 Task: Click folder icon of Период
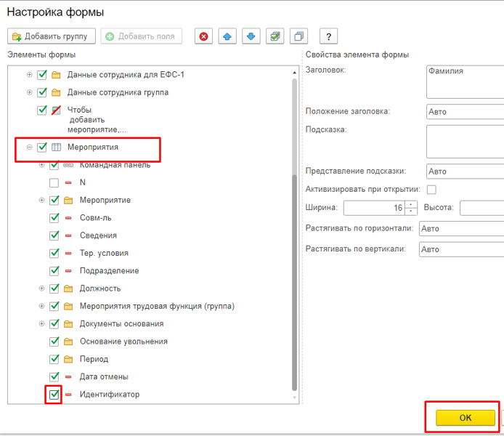(68, 359)
